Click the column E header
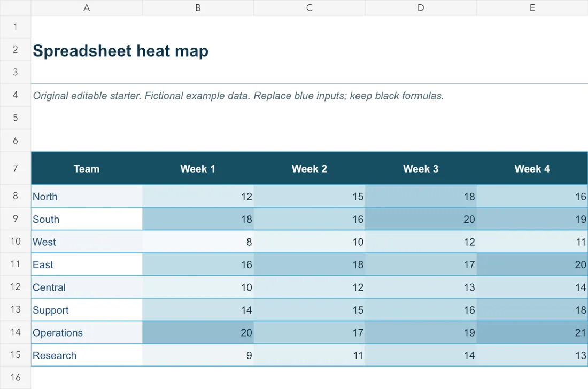The image size is (588, 389). point(532,8)
